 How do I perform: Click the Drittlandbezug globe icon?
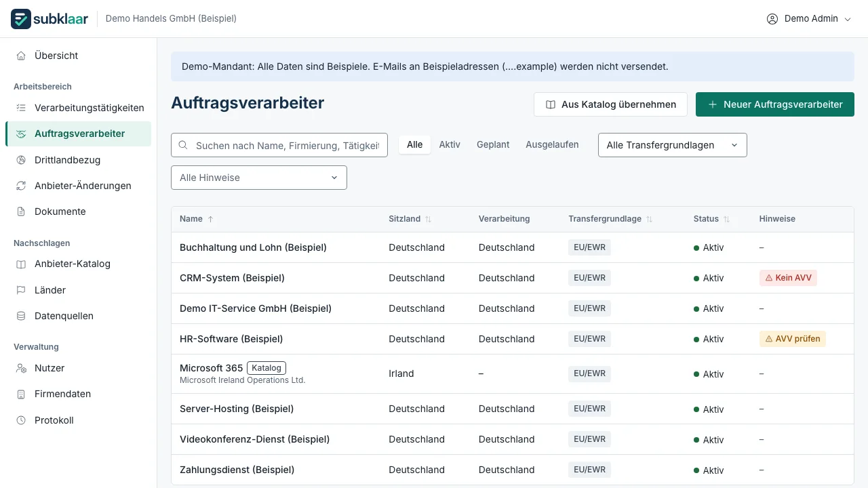21,160
